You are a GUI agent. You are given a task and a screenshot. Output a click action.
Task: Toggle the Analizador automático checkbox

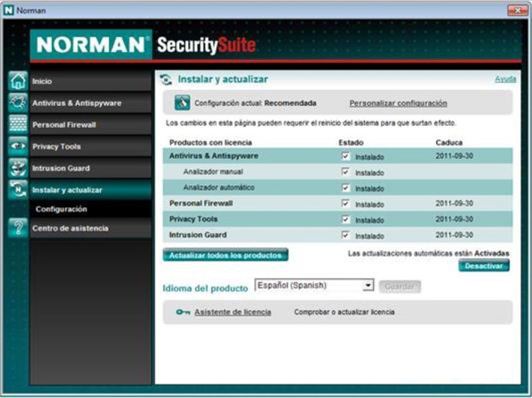[x=345, y=188]
